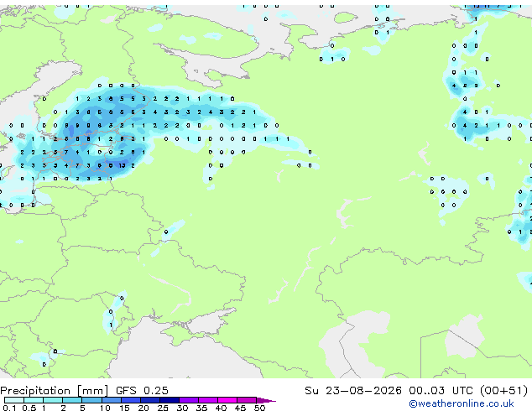This screenshot has height=411, width=532.
Task: Click the '00..03 UTC' time range text
Action: (x=441, y=391)
